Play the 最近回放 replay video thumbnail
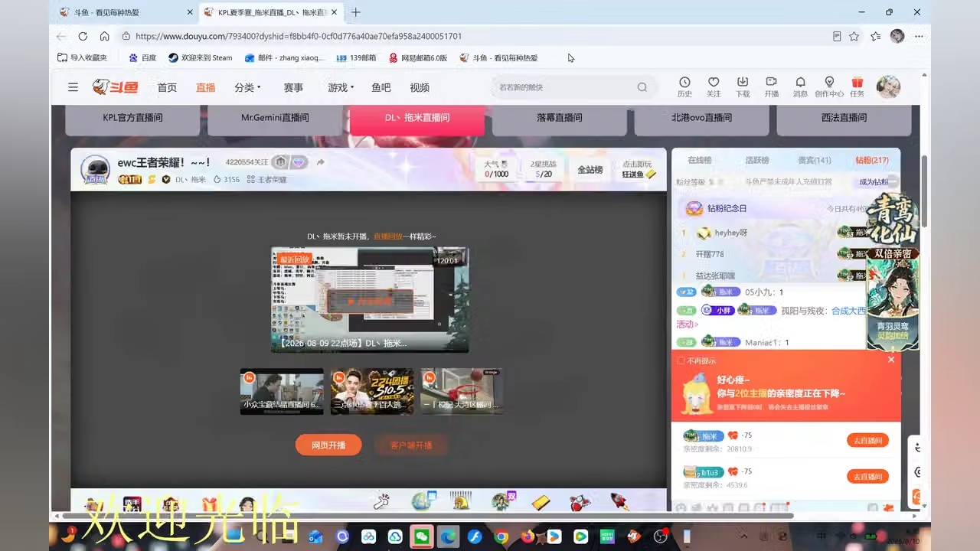Screen dimensions: 980x551 point(370,299)
